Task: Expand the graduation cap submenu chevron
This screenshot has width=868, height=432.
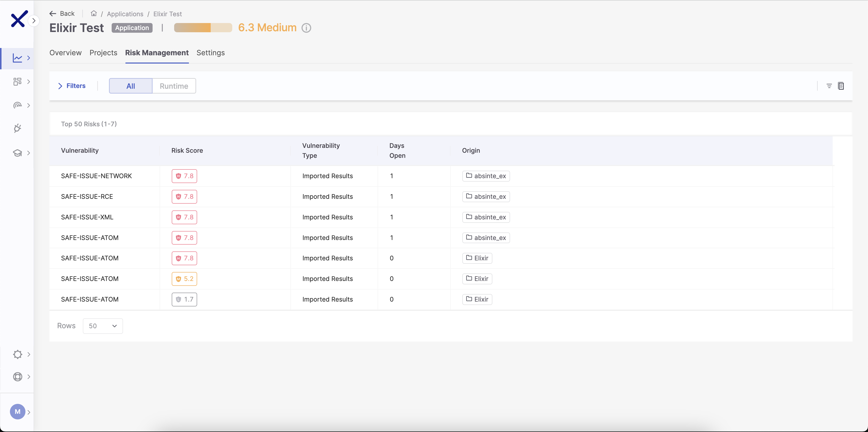Action: point(29,153)
